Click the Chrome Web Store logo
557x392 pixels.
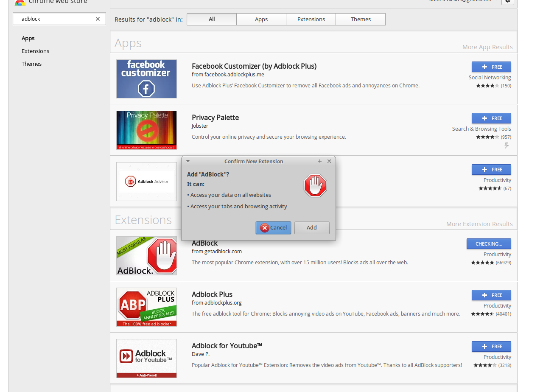coord(19,2)
